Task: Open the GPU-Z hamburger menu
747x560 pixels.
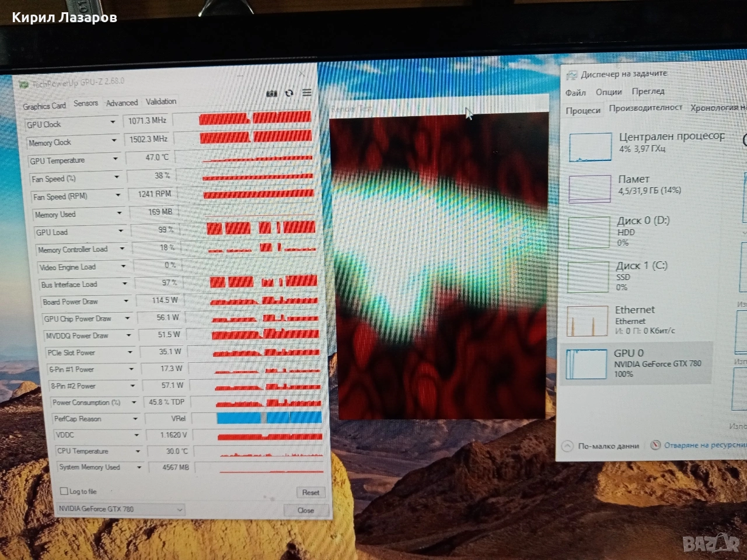Action: pos(307,93)
